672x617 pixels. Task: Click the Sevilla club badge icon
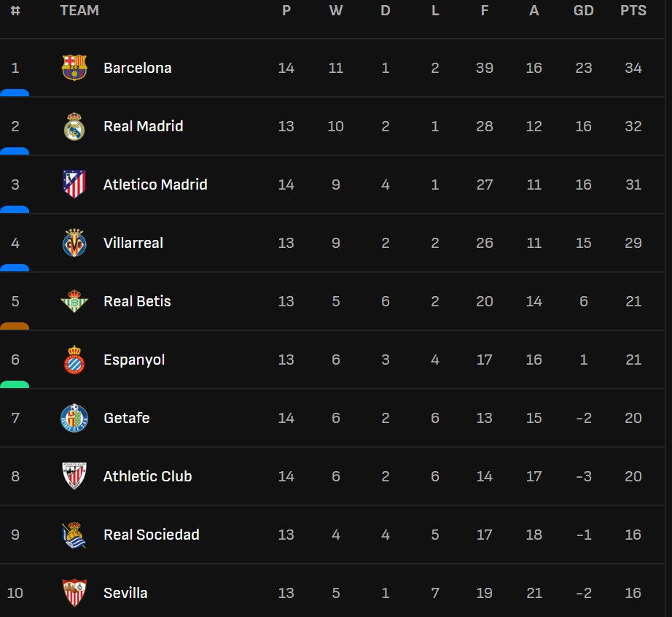point(74,592)
